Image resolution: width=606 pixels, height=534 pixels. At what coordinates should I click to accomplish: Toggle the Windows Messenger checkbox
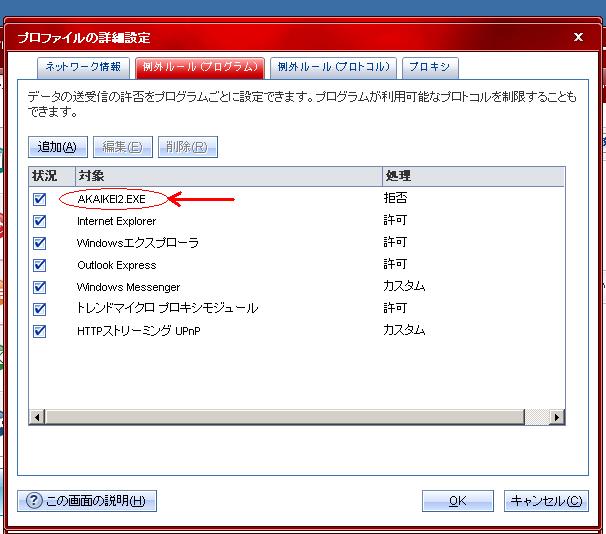[x=40, y=287]
